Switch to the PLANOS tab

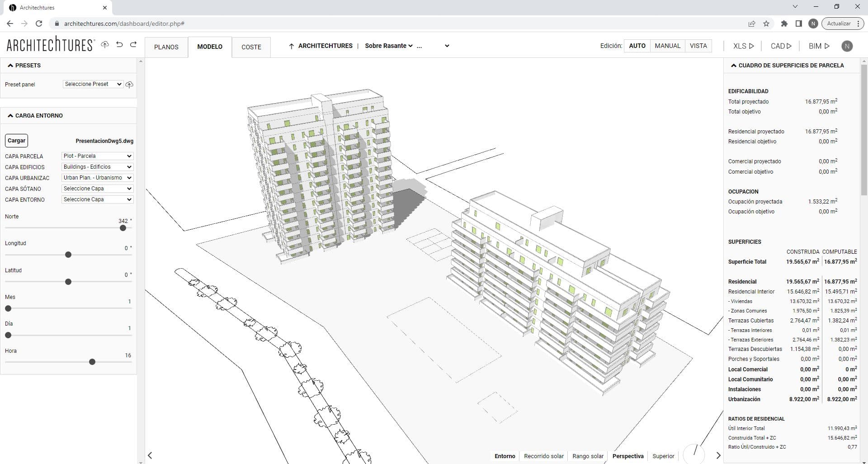coord(166,47)
